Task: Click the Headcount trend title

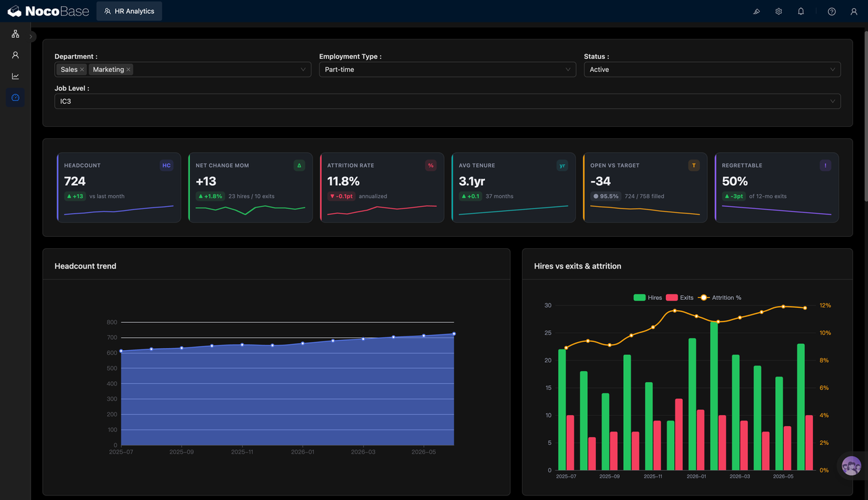Action: pos(85,266)
